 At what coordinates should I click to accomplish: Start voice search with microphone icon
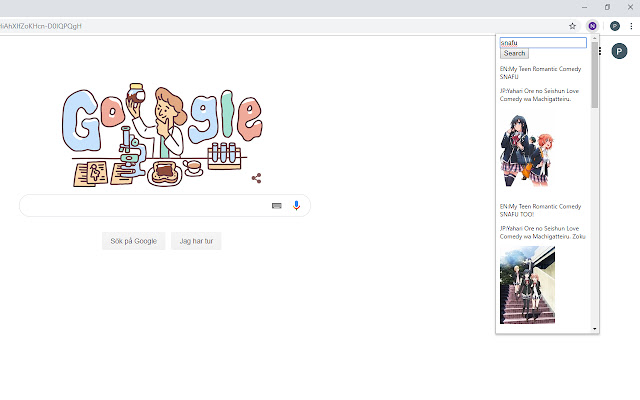(x=296, y=205)
